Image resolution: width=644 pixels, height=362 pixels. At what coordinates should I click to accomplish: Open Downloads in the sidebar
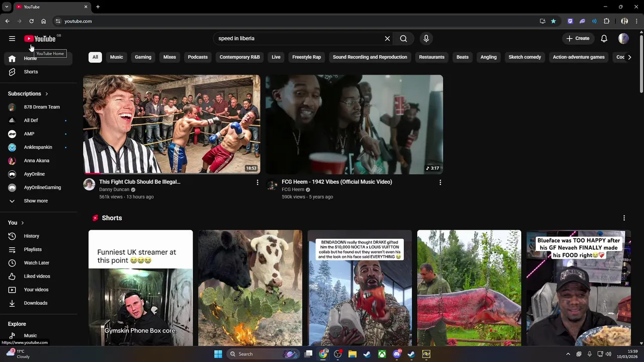click(39, 303)
